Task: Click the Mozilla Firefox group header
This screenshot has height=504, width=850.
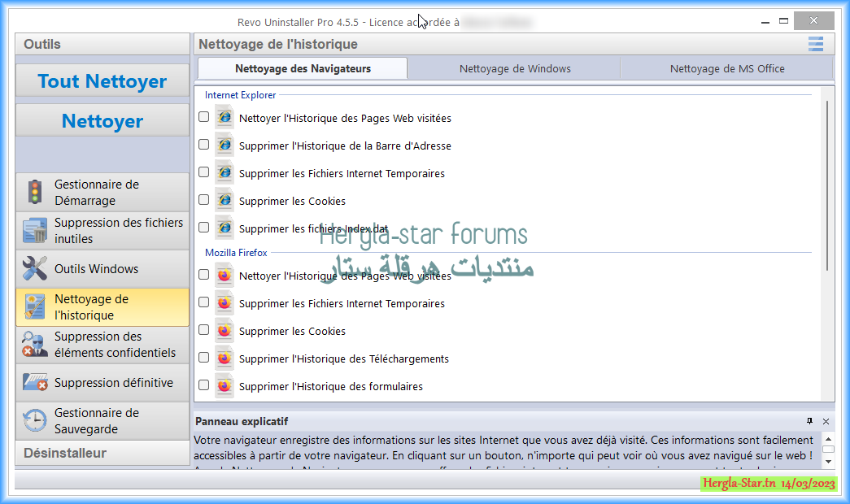Action: tap(236, 253)
